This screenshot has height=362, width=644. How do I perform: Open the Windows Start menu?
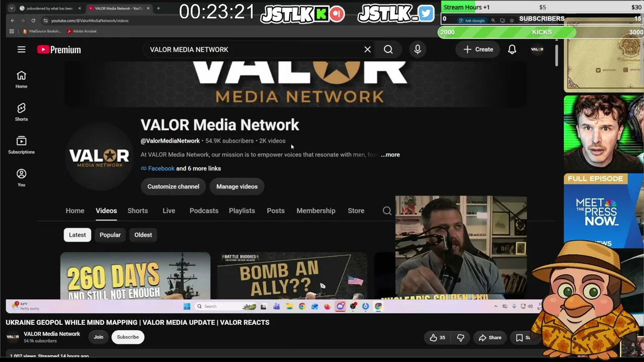187,306
